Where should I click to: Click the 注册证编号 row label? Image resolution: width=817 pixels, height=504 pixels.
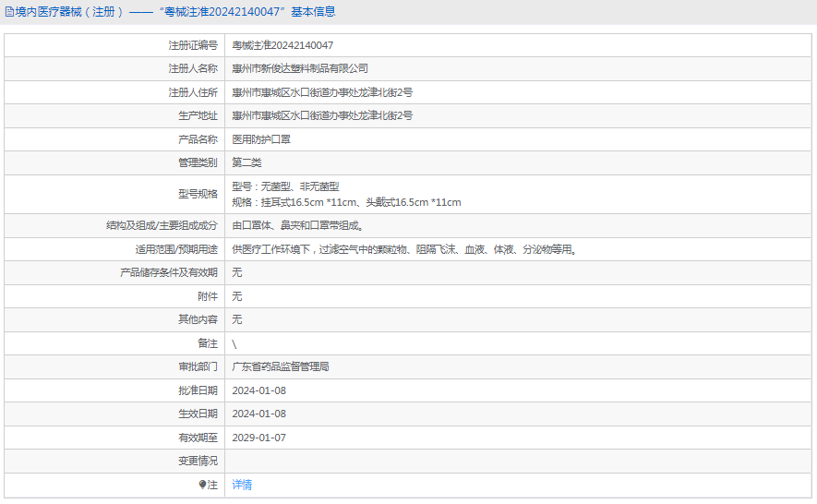coord(193,45)
